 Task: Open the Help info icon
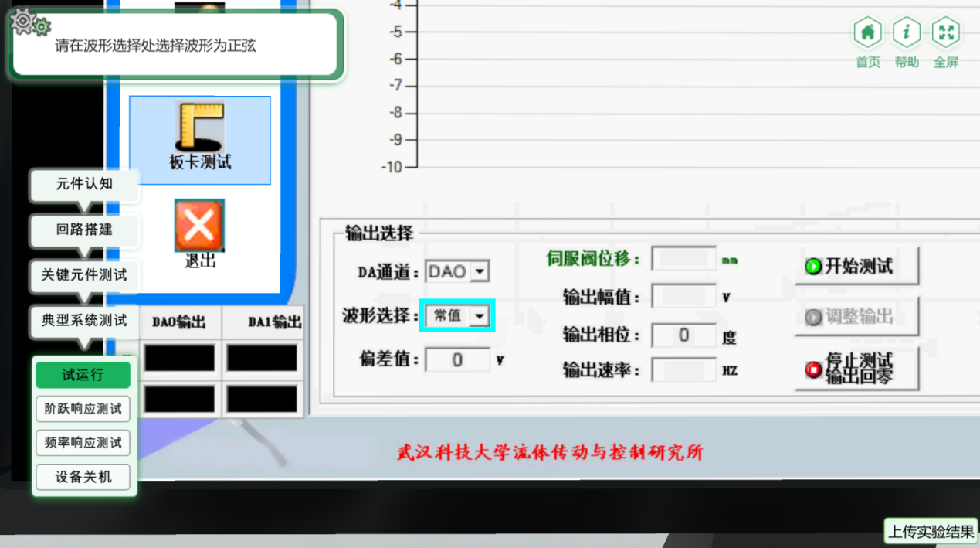907,33
